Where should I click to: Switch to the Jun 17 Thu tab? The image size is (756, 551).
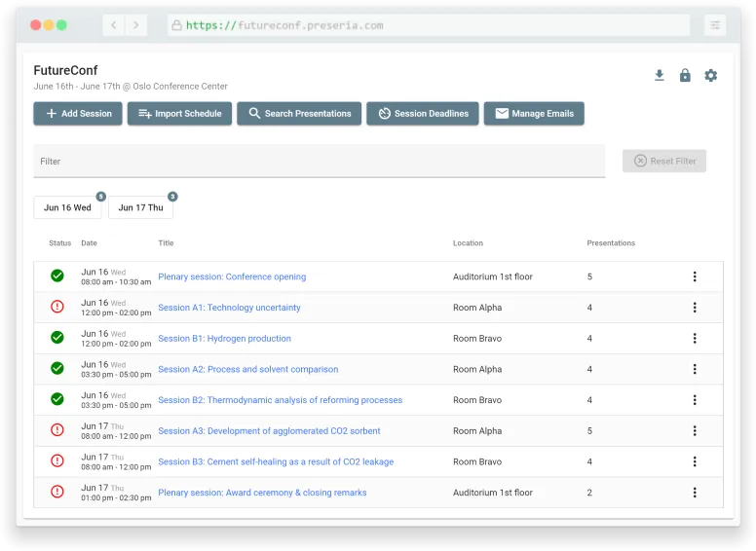pyautogui.click(x=140, y=207)
